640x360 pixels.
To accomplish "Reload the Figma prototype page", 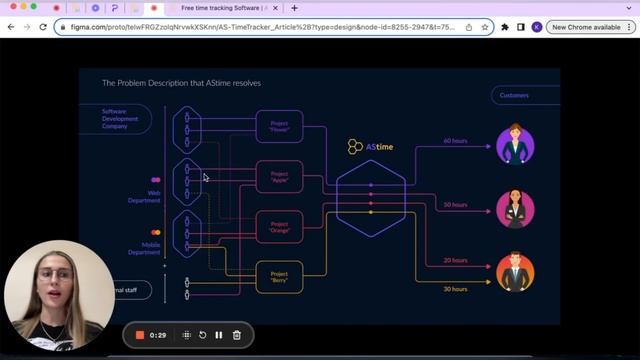I will (43, 27).
